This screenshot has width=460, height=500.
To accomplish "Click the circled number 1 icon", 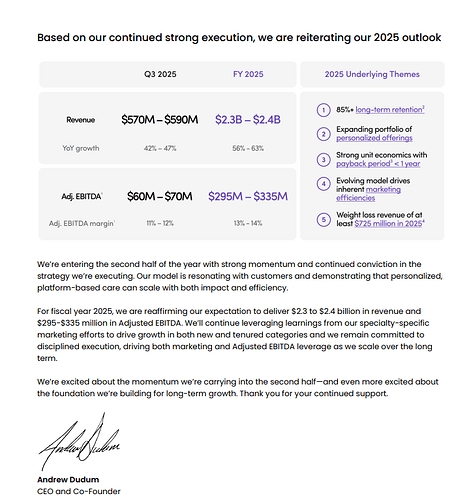I will (323, 110).
